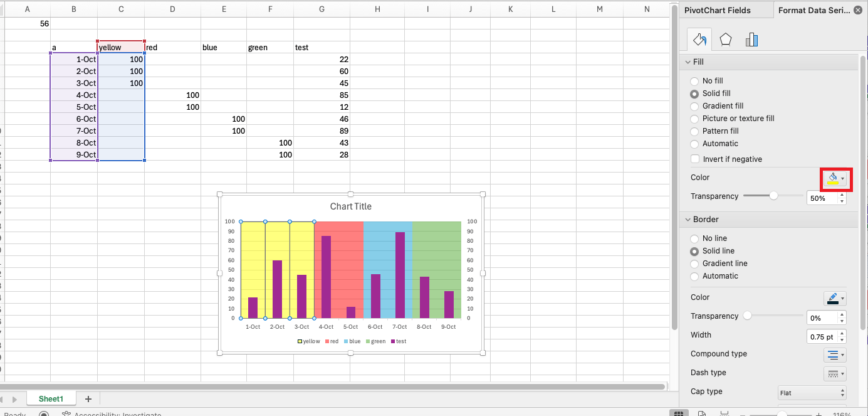Select red legend entry in chart
Viewport: 868px width, 416px height.
click(x=332, y=341)
